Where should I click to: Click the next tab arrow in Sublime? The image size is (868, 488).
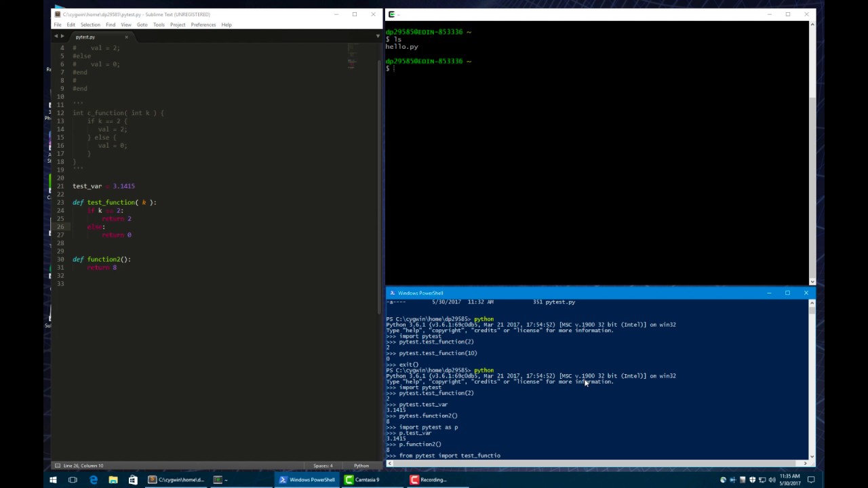tap(62, 36)
